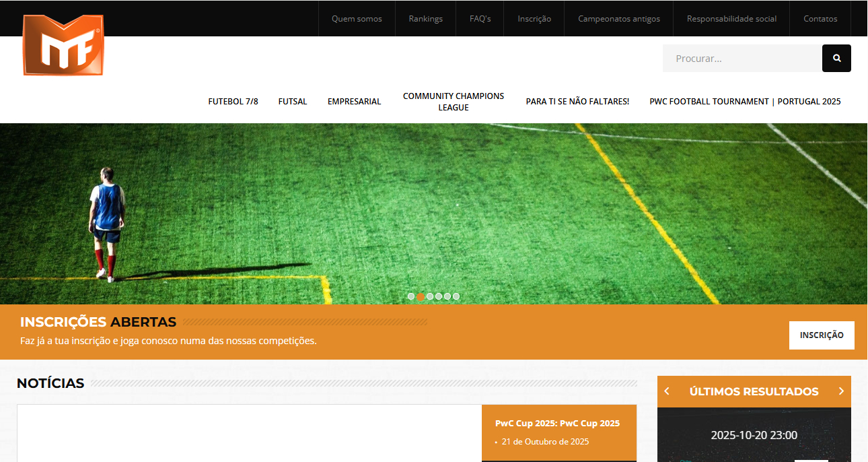Expand the Empresarial menu

point(354,102)
